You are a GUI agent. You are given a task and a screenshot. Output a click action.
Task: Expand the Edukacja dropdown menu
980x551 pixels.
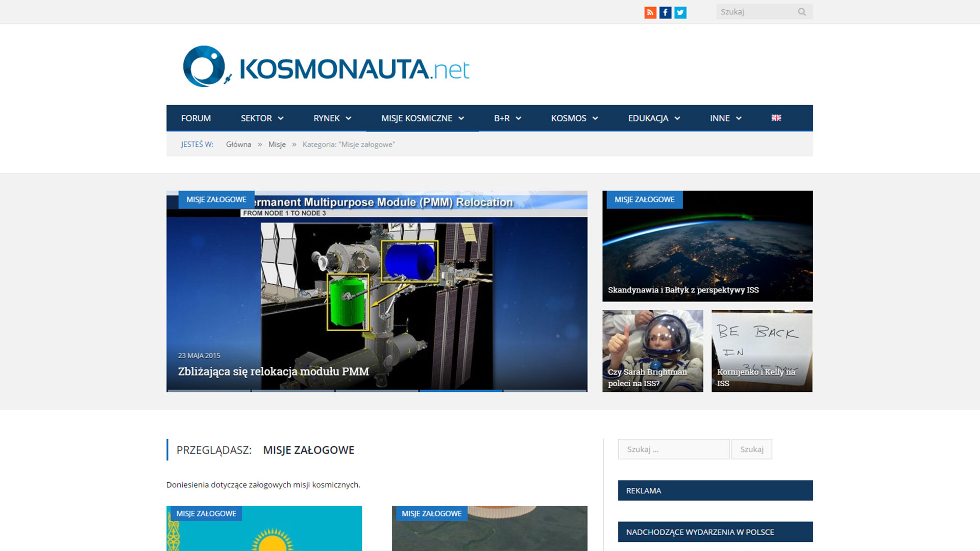pos(654,118)
